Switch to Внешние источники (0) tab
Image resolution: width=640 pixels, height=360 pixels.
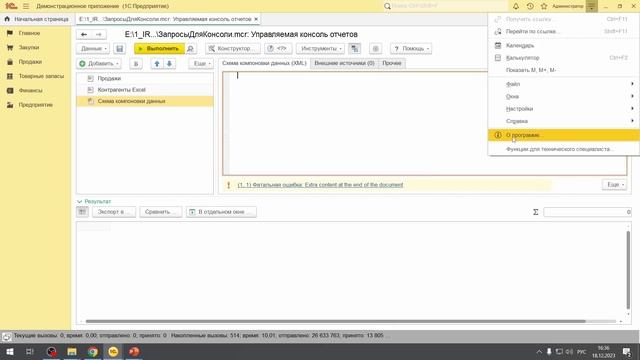(x=344, y=63)
